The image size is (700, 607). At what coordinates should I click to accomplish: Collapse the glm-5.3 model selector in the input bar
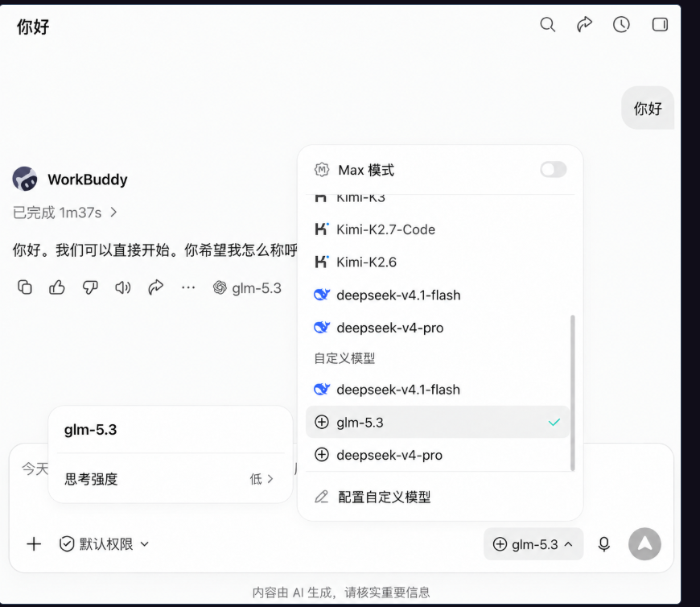tap(533, 544)
